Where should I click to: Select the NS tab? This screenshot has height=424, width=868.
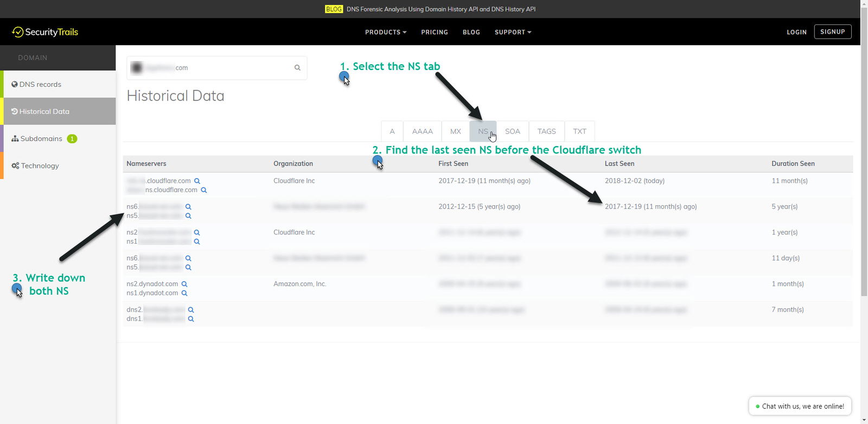pos(483,131)
